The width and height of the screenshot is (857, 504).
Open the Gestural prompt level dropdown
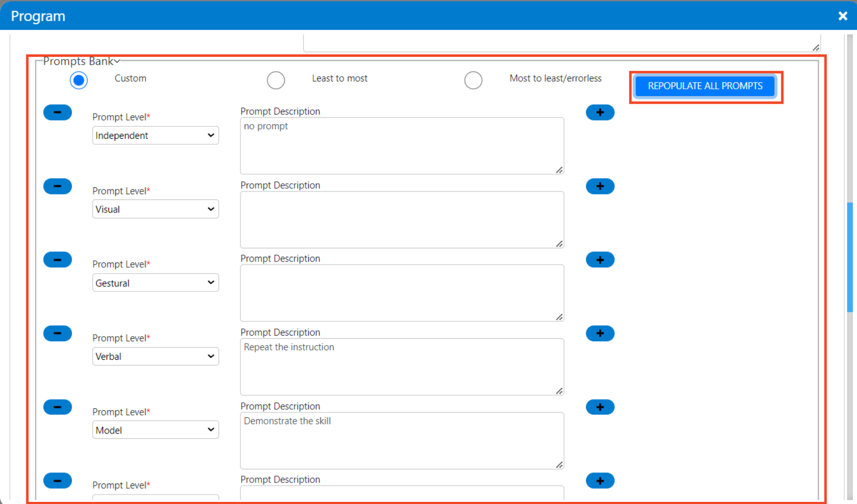coord(155,283)
